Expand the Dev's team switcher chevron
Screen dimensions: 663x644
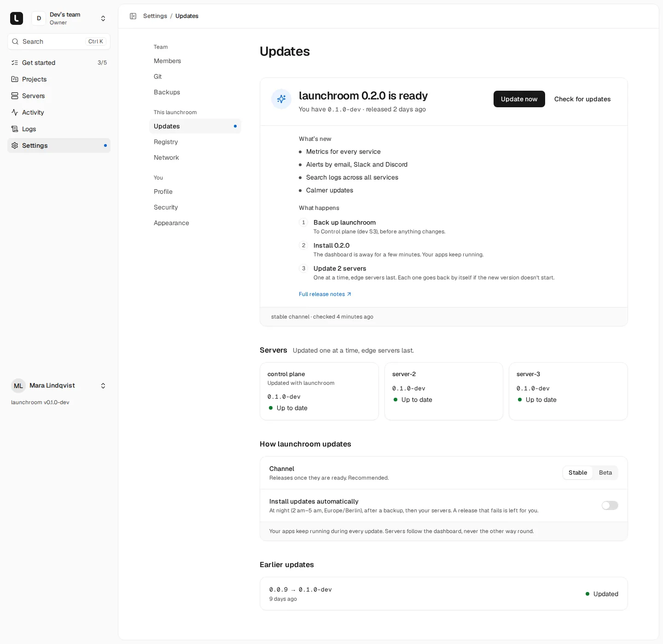103,18
